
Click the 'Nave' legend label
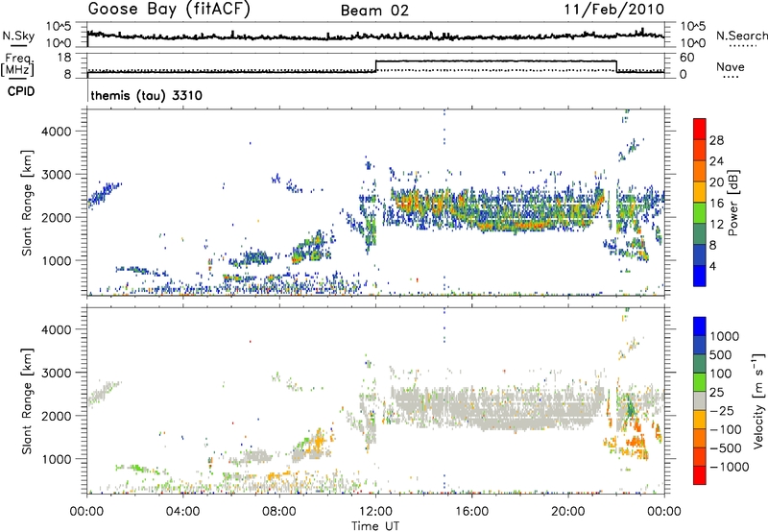pos(731,66)
